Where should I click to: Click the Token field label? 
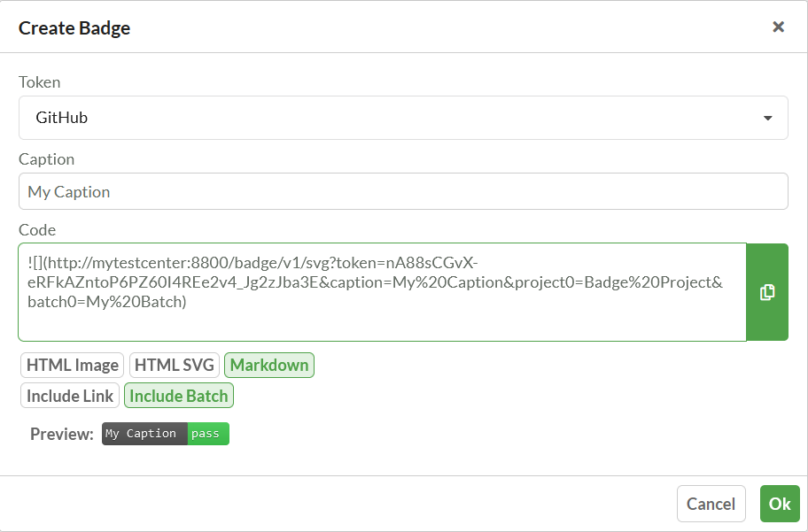[40, 82]
